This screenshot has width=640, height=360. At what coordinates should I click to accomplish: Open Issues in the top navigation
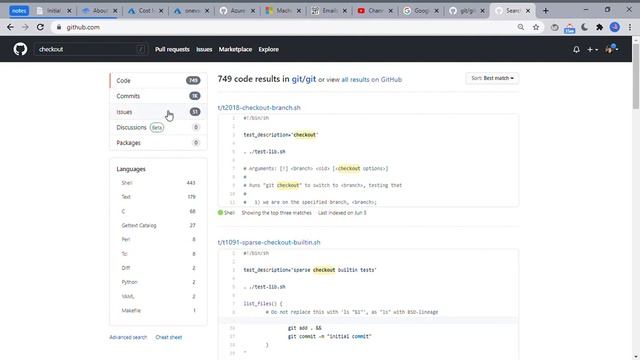(x=204, y=49)
